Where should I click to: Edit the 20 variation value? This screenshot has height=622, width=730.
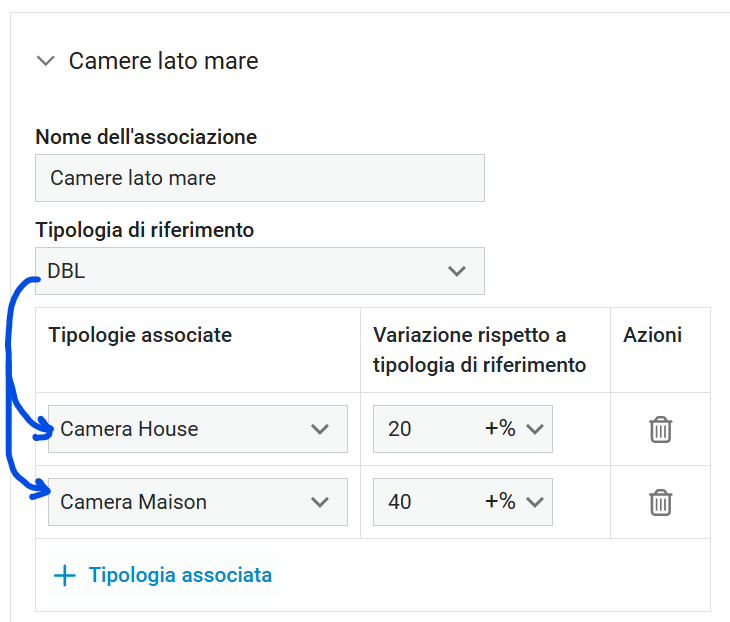pyautogui.click(x=426, y=429)
